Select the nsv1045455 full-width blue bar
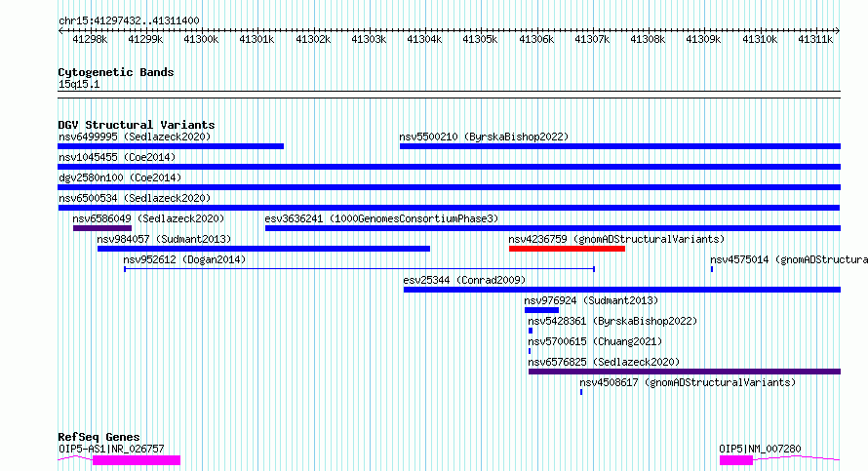The width and height of the screenshot is (868, 471). [x=449, y=167]
